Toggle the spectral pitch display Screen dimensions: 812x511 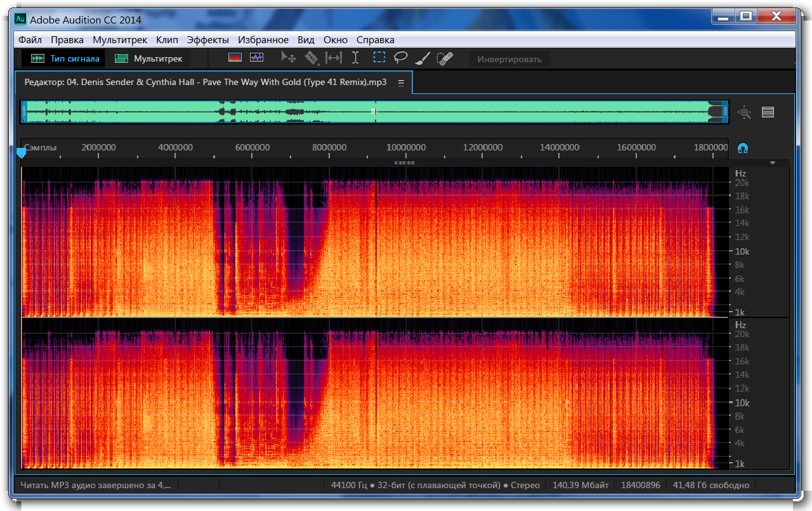point(256,58)
